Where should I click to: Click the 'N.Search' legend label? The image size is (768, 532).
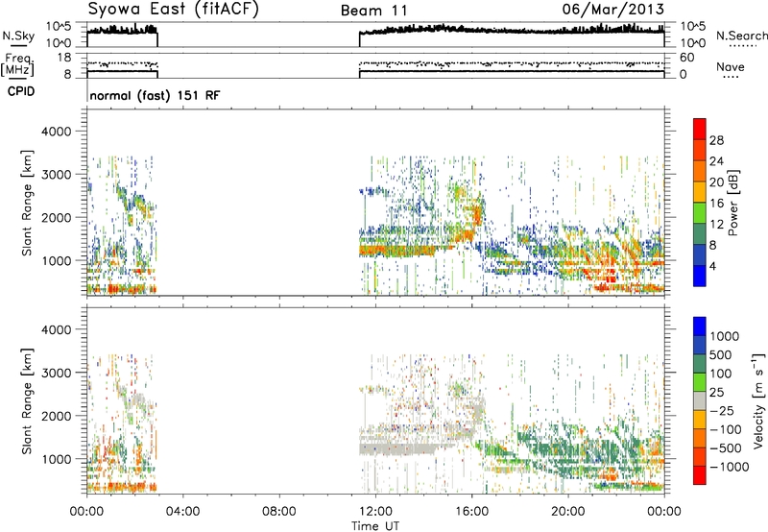click(x=741, y=36)
